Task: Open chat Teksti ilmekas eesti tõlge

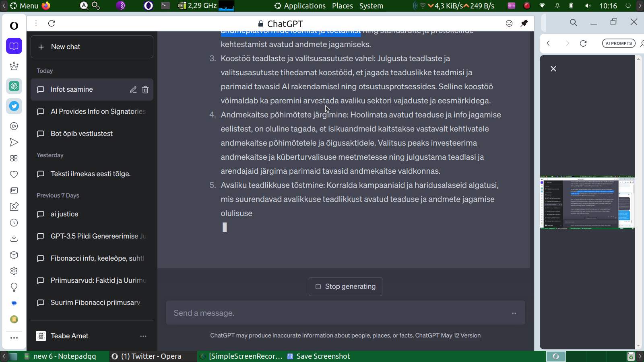Action: coord(92,174)
